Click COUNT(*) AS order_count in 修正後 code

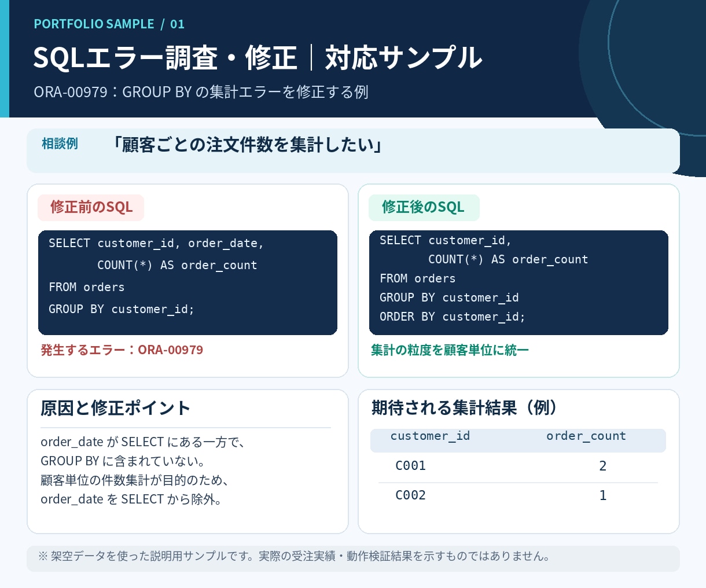click(x=508, y=259)
